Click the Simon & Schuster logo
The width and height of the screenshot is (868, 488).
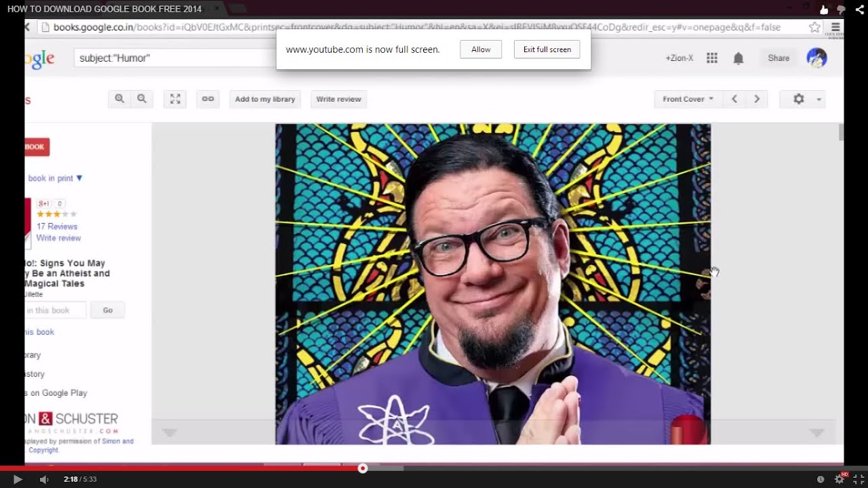click(x=71, y=423)
